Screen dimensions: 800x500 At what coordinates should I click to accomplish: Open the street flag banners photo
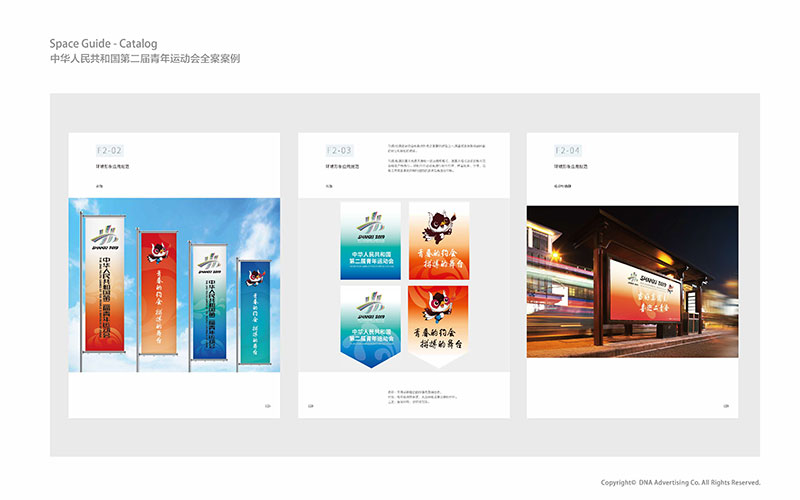tap(174, 285)
